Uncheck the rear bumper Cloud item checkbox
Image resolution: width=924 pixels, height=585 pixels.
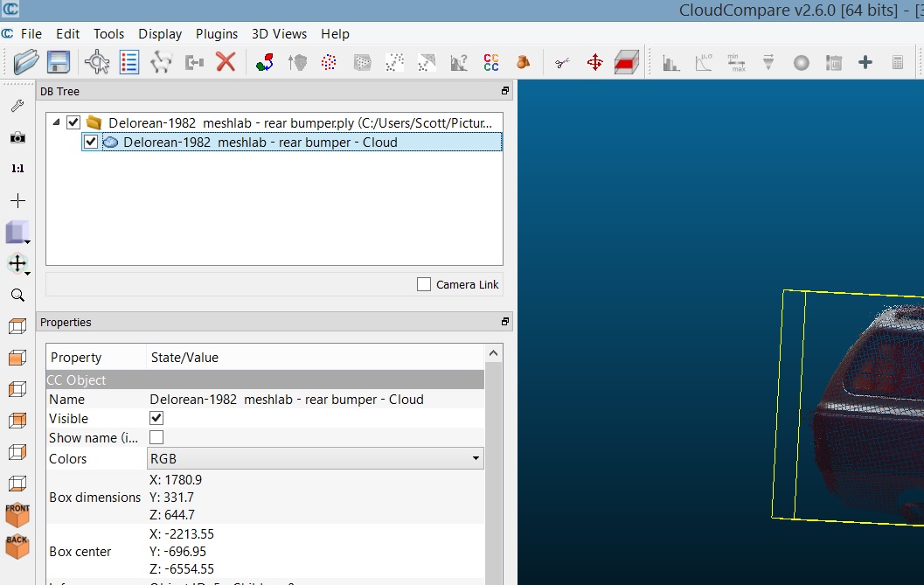tap(90, 142)
